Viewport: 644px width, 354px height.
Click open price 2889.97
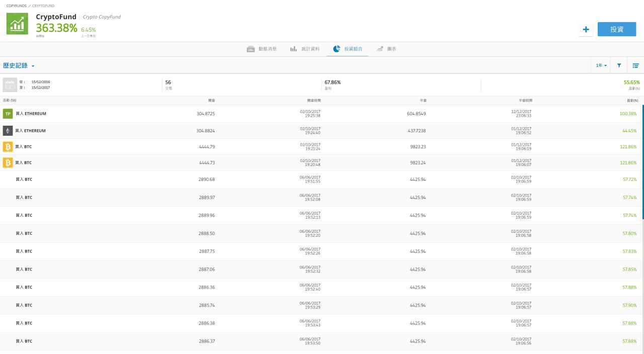coord(207,198)
